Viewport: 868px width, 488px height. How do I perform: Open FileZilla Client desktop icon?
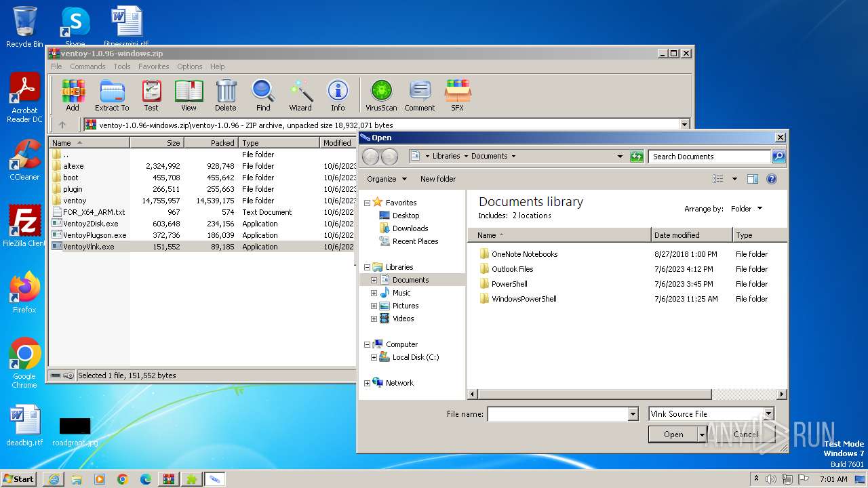[x=24, y=226]
